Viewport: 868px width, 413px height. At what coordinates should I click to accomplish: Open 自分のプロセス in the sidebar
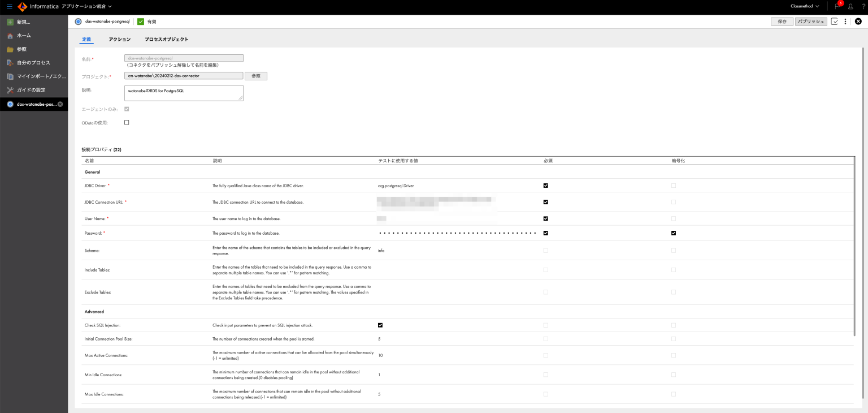tap(33, 62)
